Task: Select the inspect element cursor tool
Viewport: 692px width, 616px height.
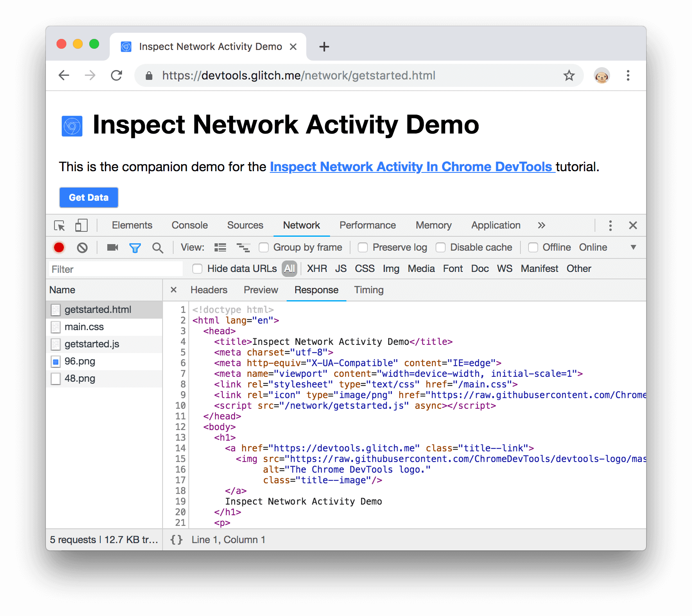Action: 59,225
